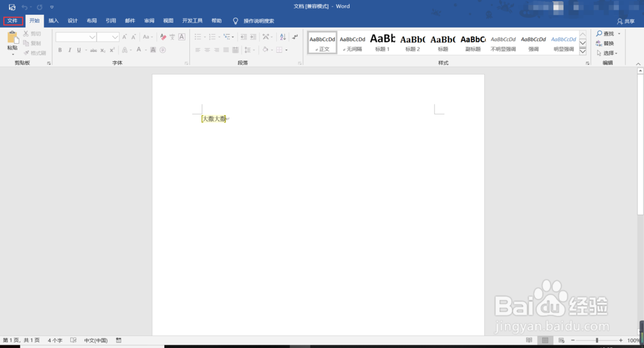Viewport: 644px width, 348px height.
Task: Click the Redo icon in quick access toolbar
Action: tap(39, 7)
